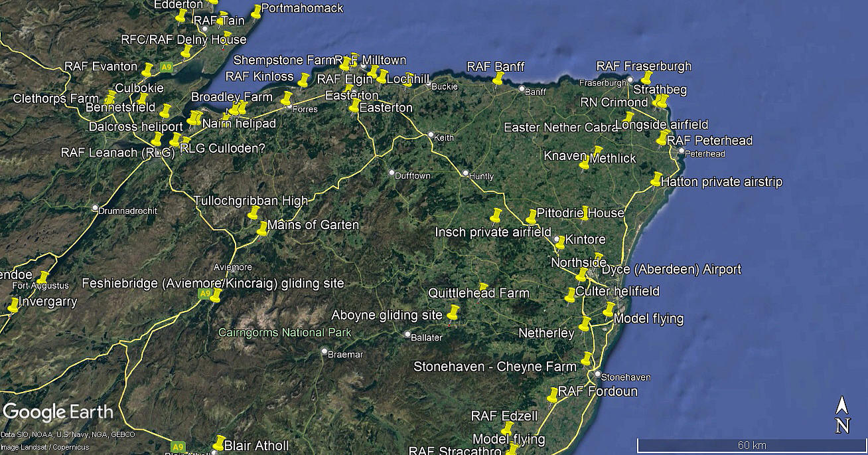Click the "Bennetsfield" placemark label
Image resolution: width=868 pixels, height=455 pixels.
(121, 108)
